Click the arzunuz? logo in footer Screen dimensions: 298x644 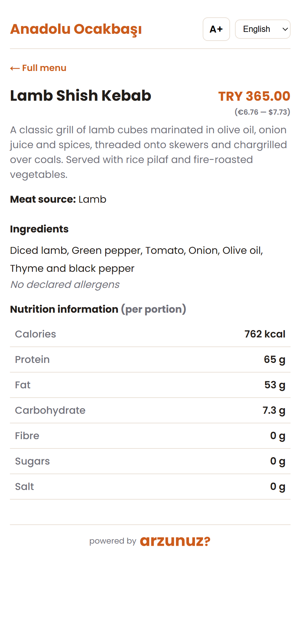pos(175,541)
